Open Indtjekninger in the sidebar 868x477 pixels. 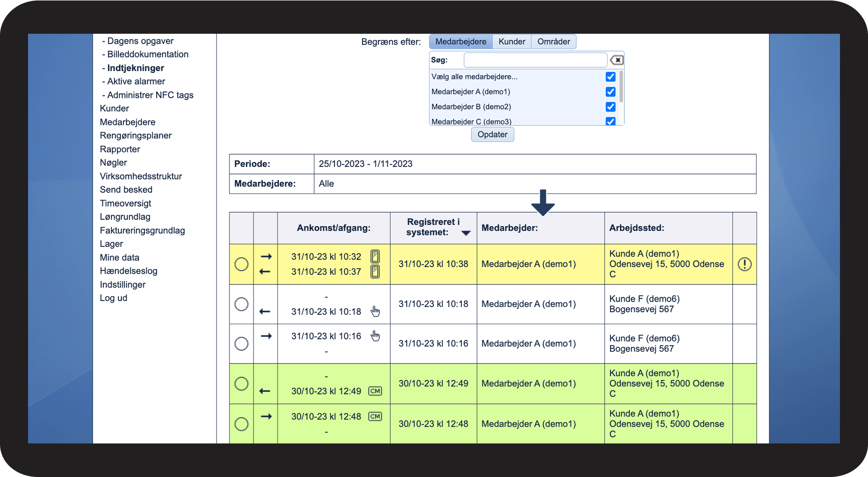(x=136, y=68)
